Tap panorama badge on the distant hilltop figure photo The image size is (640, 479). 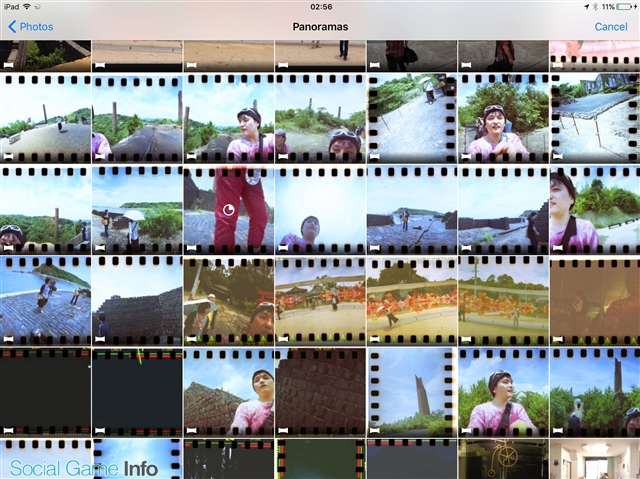tap(9, 156)
